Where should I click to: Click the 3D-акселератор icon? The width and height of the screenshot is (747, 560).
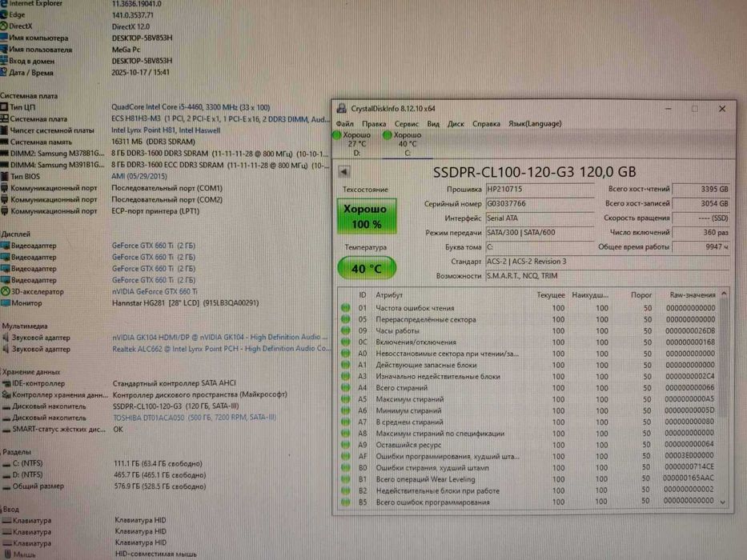[x=6, y=291]
